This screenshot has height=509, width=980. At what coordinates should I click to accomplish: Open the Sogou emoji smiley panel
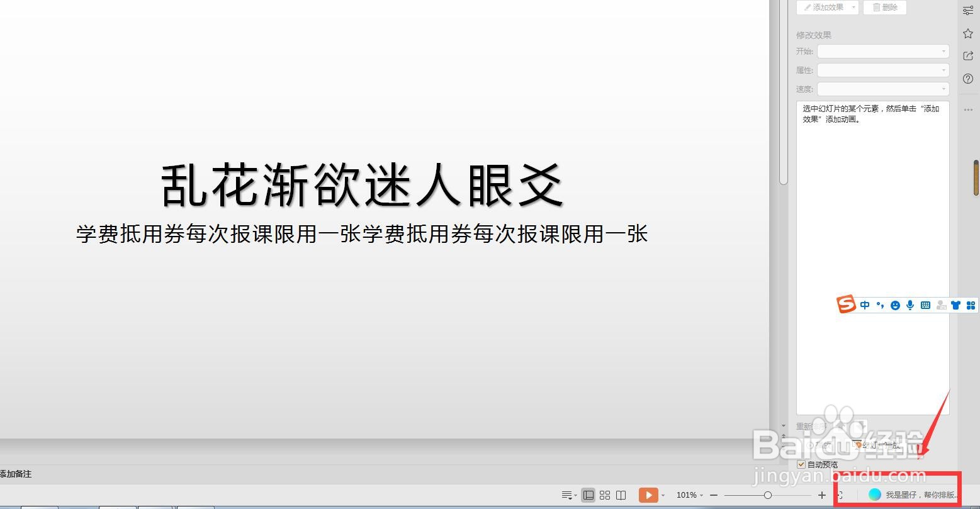coord(895,305)
